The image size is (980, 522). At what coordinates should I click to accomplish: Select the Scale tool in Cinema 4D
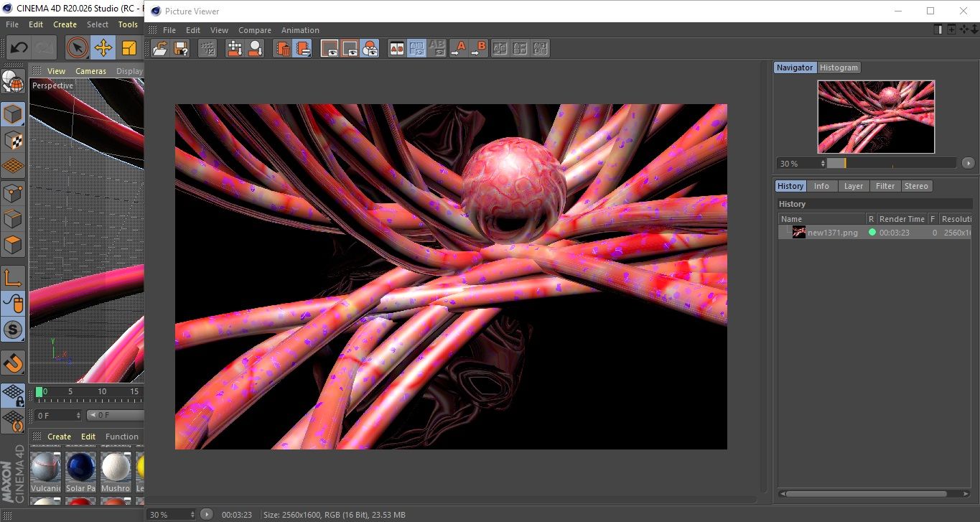tap(129, 48)
